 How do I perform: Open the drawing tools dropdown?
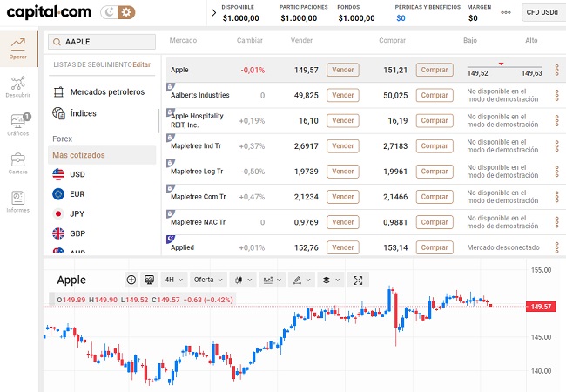(301, 280)
